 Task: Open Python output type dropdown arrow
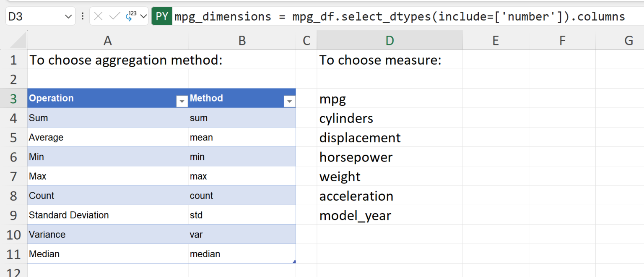144,16
